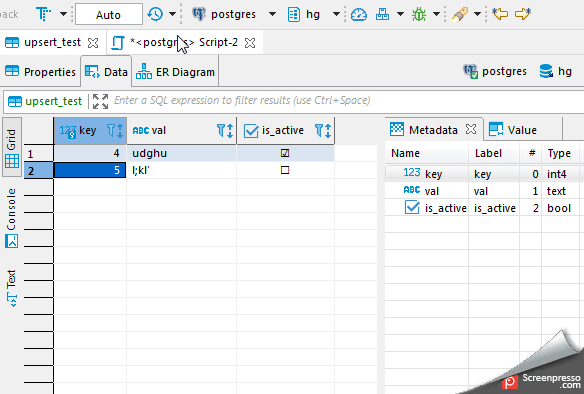The height and width of the screenshot is (394, 584).
Task: Click the navigate forward arrow icon
Action: (x=523, y=14)
